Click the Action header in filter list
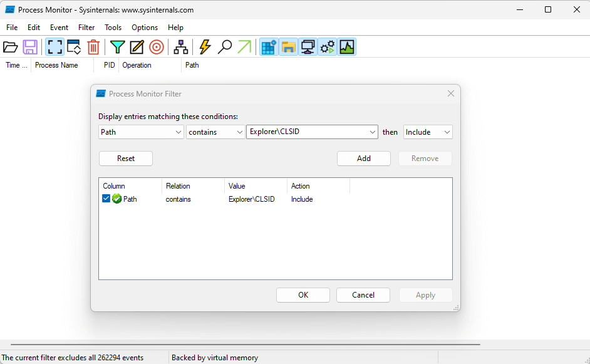590x364 pixels. click(x=300, y=186)
